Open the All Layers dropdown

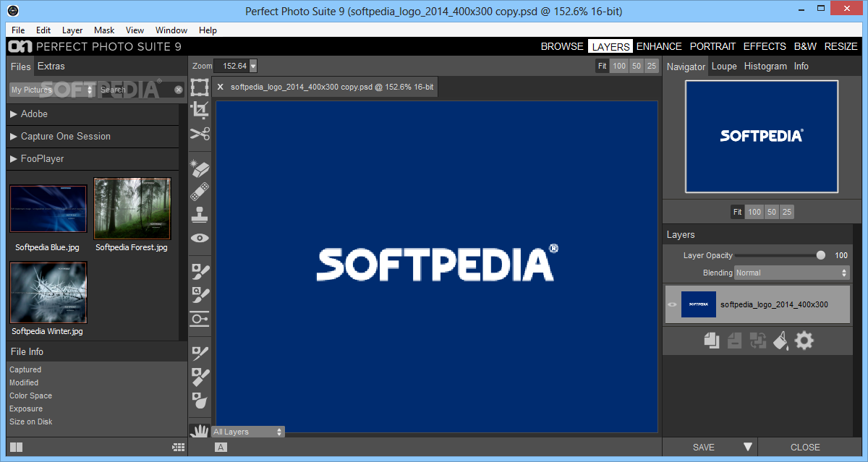point(248,432)
